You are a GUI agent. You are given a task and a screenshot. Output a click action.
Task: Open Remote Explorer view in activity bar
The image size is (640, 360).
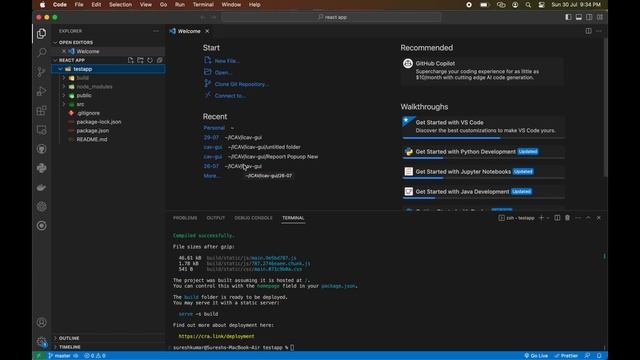coord(42,130)
